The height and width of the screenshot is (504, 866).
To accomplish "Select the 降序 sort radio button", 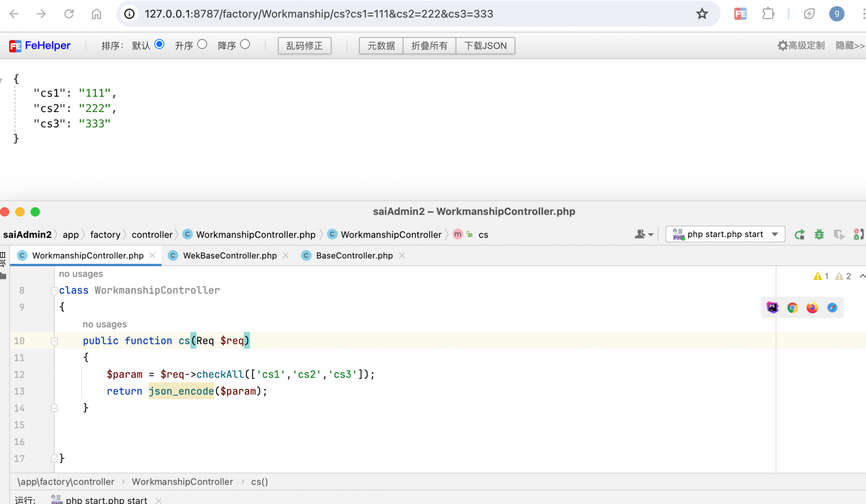I will coord(245,45).
